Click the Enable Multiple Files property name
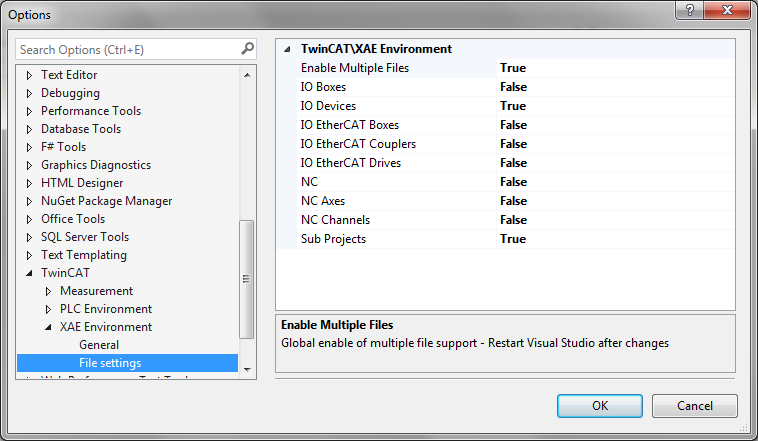 click(355, 68)
